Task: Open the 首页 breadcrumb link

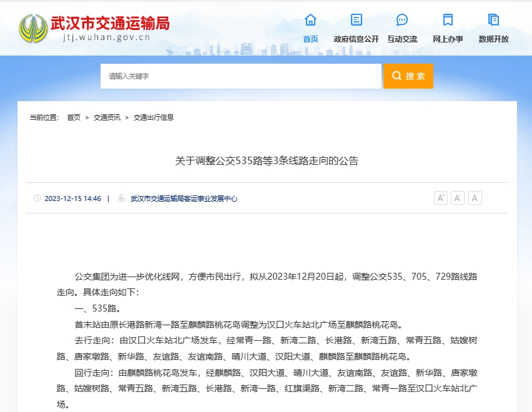Action: coord(72,117)
